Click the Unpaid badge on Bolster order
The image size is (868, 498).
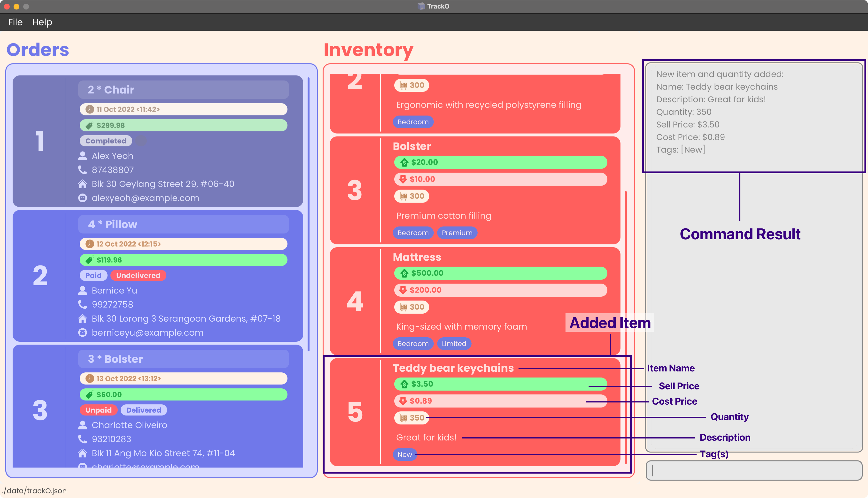[x=99, y=410]
